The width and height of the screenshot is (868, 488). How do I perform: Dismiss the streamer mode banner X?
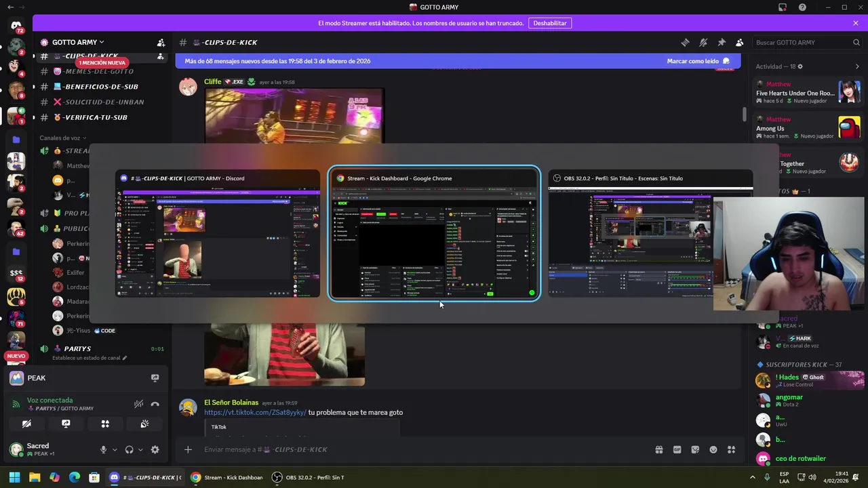[x=856, y=23]
